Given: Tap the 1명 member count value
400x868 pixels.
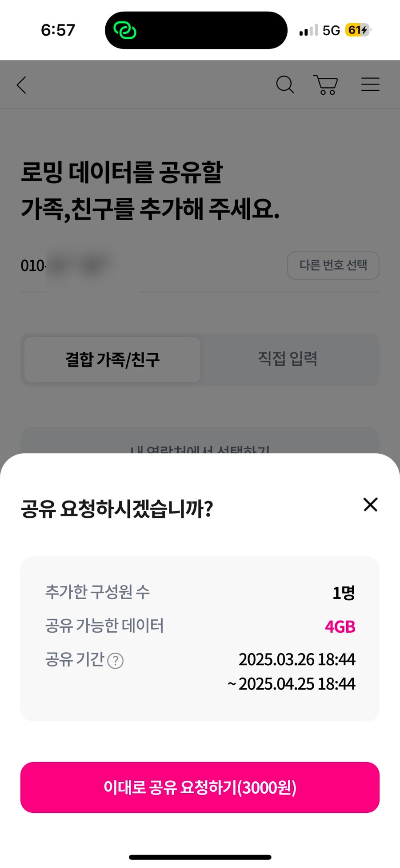Looking at the screenshot, I should 344,593.
